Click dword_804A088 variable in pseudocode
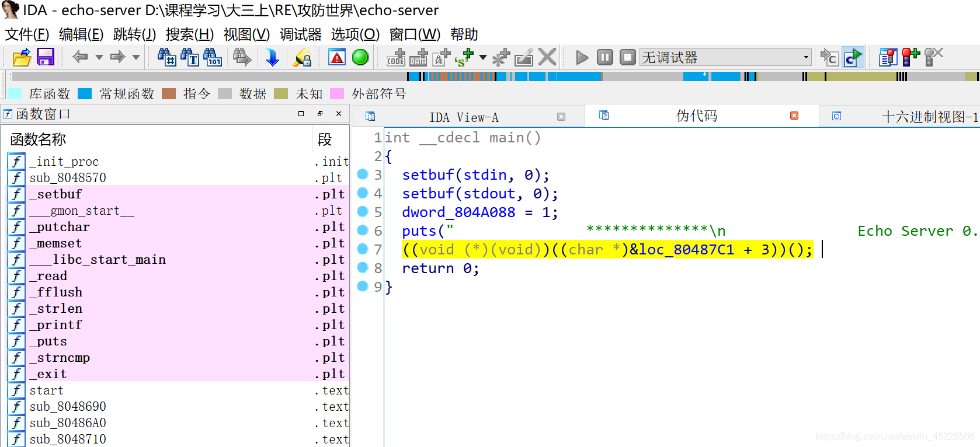Screen dimensions: 980x447 tap(458, 212)
